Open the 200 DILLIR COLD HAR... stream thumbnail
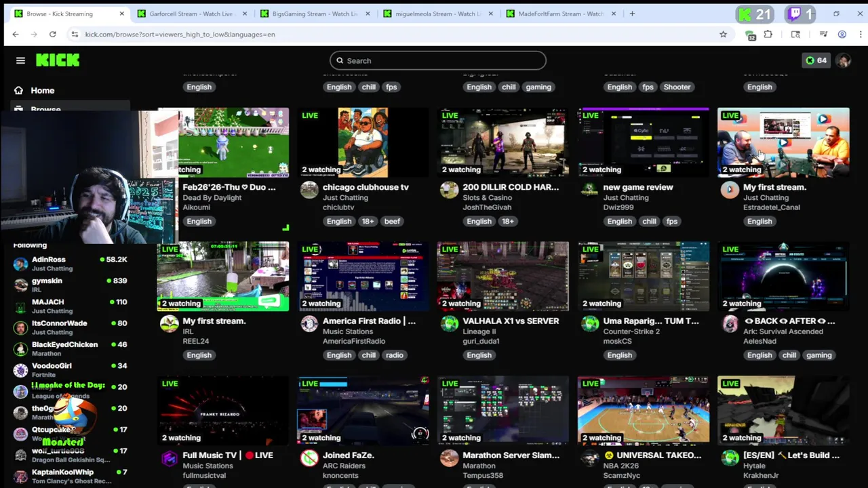Screen dimensions: 868x488 [x=503, y=142]
